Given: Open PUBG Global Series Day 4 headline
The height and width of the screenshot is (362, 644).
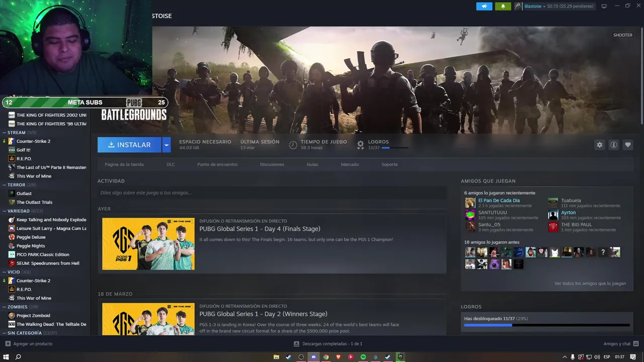Looking at the screenshot, I should click(260, 229).
